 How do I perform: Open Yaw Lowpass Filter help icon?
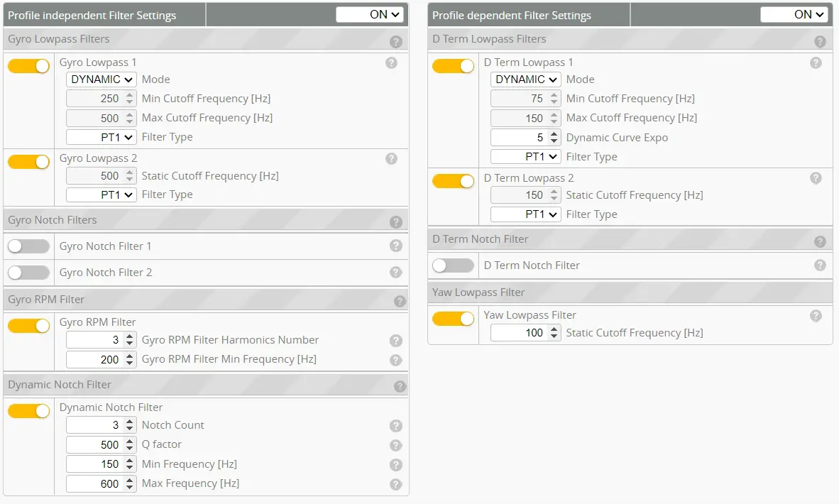[816, 315]
